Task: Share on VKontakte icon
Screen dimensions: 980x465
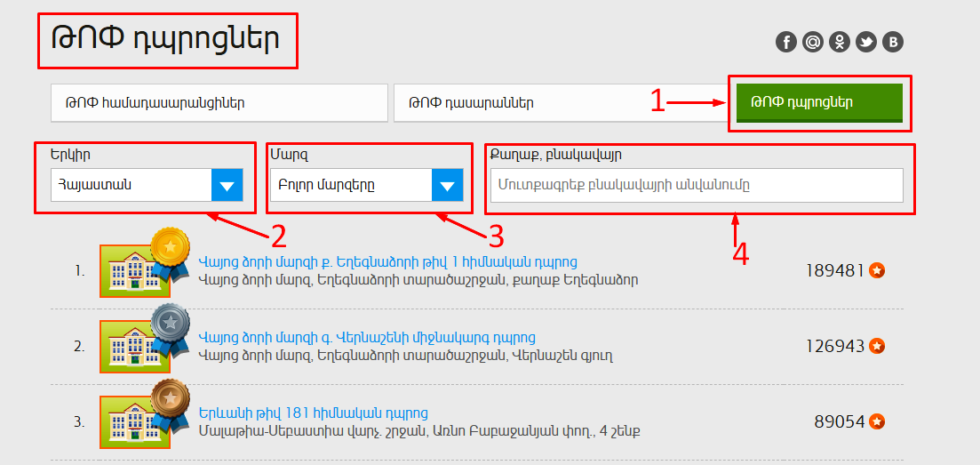Action: [x=893, y=42]
